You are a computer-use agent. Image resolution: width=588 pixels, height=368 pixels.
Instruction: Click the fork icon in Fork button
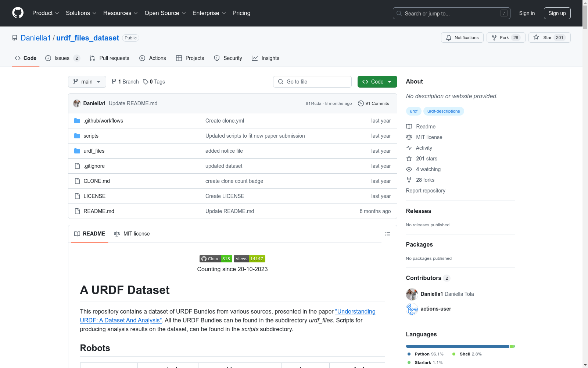click(494, 38)
